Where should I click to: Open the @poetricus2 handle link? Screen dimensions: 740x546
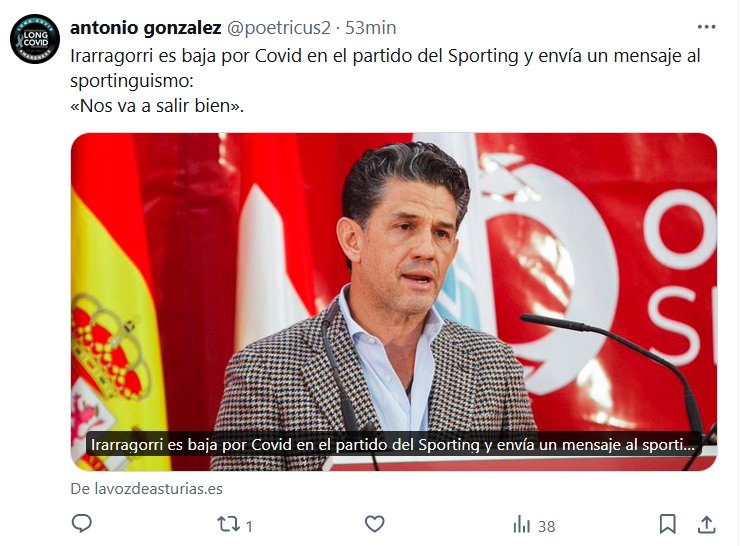(278, 28)
